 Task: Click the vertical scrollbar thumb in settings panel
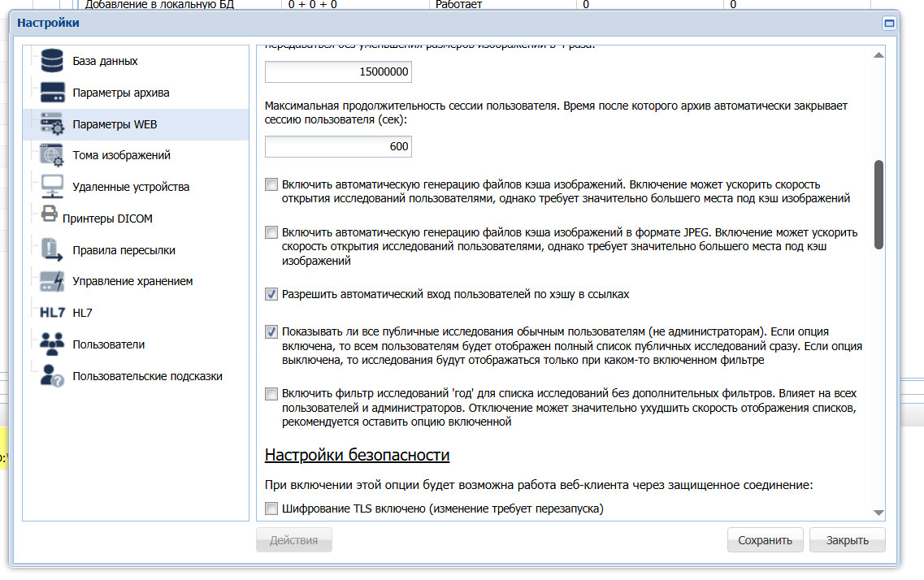click(x=878, y=205)
